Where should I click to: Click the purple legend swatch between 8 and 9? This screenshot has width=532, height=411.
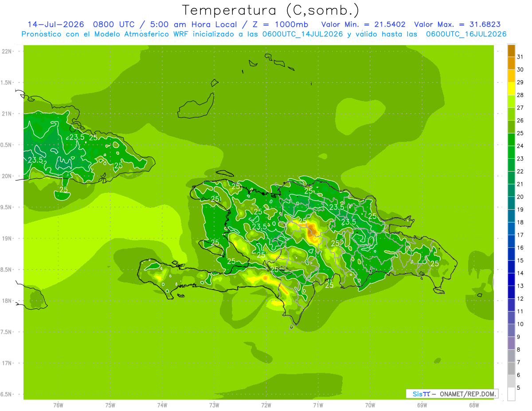tap(511, 343)
